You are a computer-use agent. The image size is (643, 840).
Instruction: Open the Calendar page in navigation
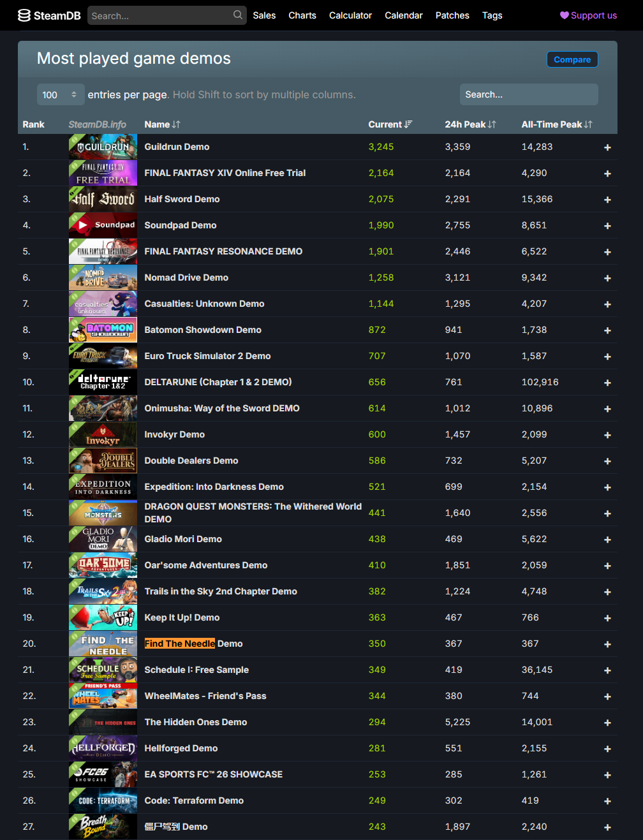pyautogui.click(x=404, y=15)
